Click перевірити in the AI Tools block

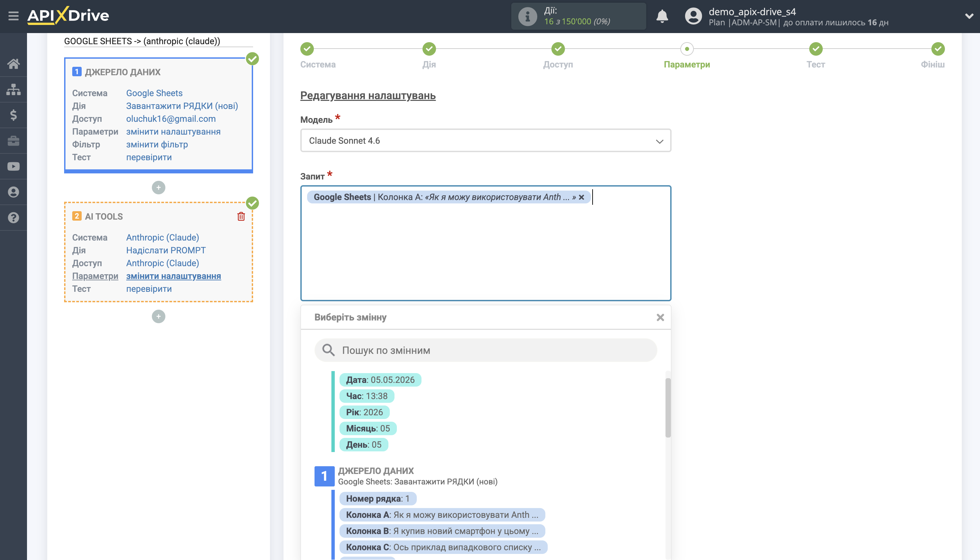[x=149, y=289]
